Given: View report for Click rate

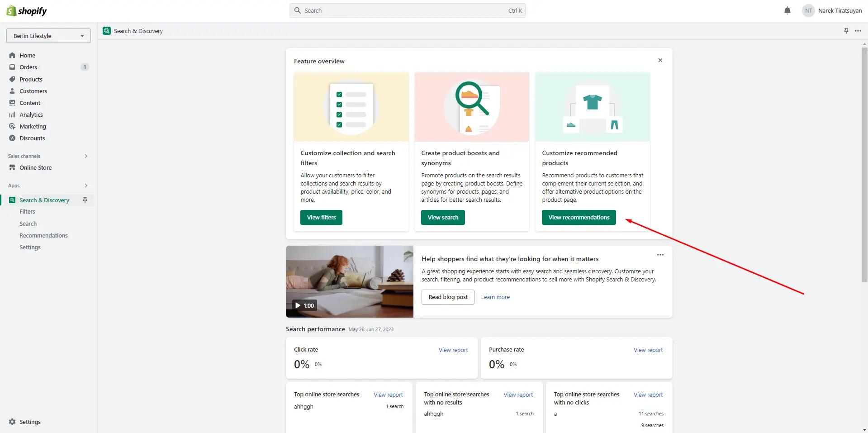Looking at the screenshot, I should (x=453, y=350).
